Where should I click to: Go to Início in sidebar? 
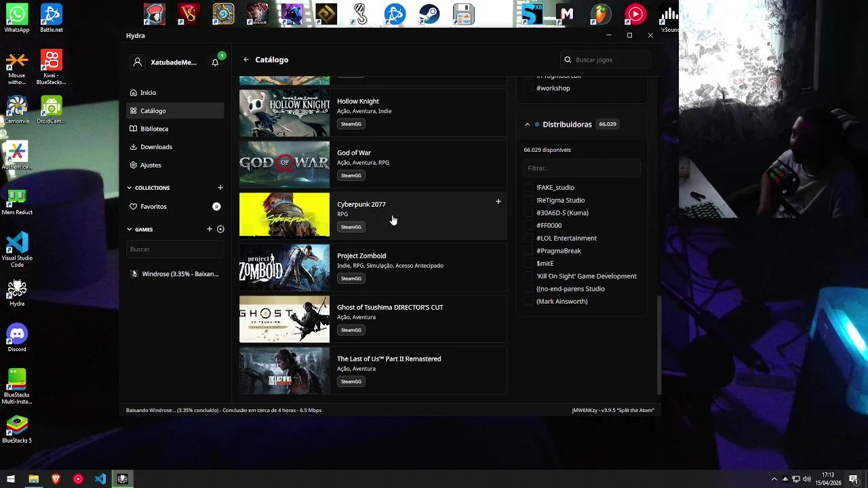click(x=175, y=93)
